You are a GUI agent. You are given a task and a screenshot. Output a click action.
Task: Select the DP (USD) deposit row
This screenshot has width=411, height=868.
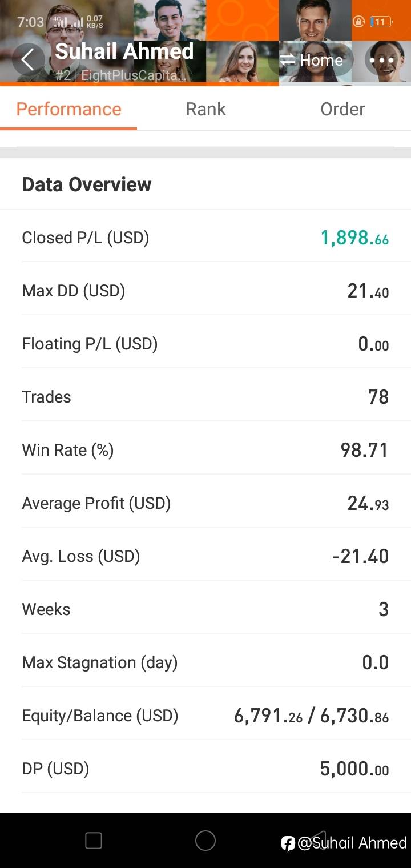tap(205, 769)
